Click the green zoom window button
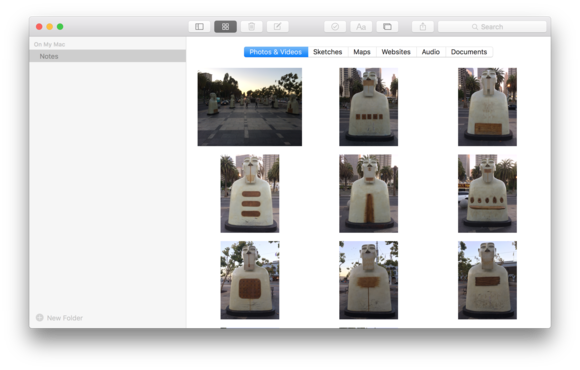Image resolution: width=580 pixels, height=370 pixels. pyautogui.click(x=60, y=27)
